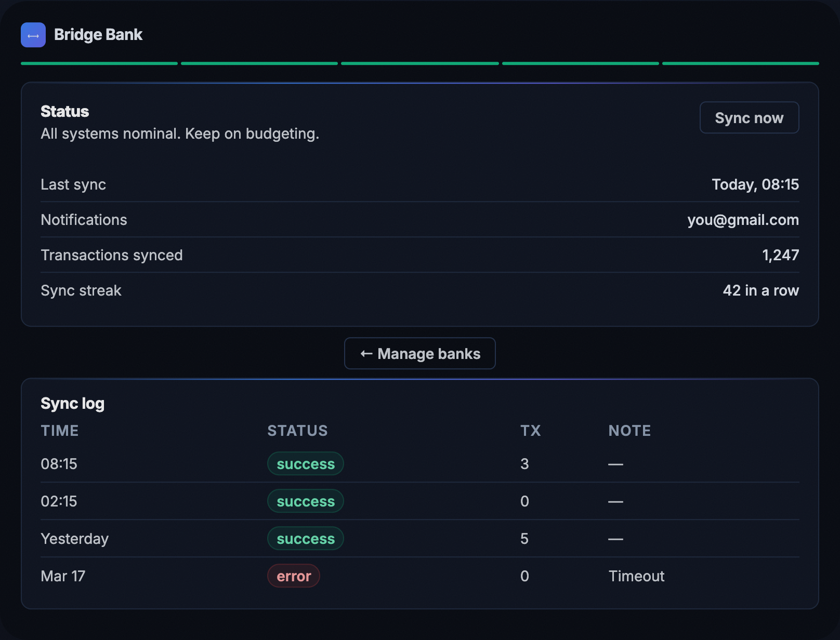This screenshot has width=840, height=640.
Task: Select the success badge for the 02:15 sync
Action: point(305,501)
